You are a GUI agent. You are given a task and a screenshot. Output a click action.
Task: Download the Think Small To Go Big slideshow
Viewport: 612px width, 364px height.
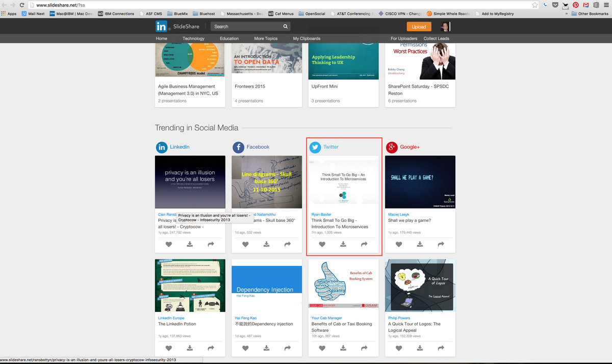[x=343, y=244]
